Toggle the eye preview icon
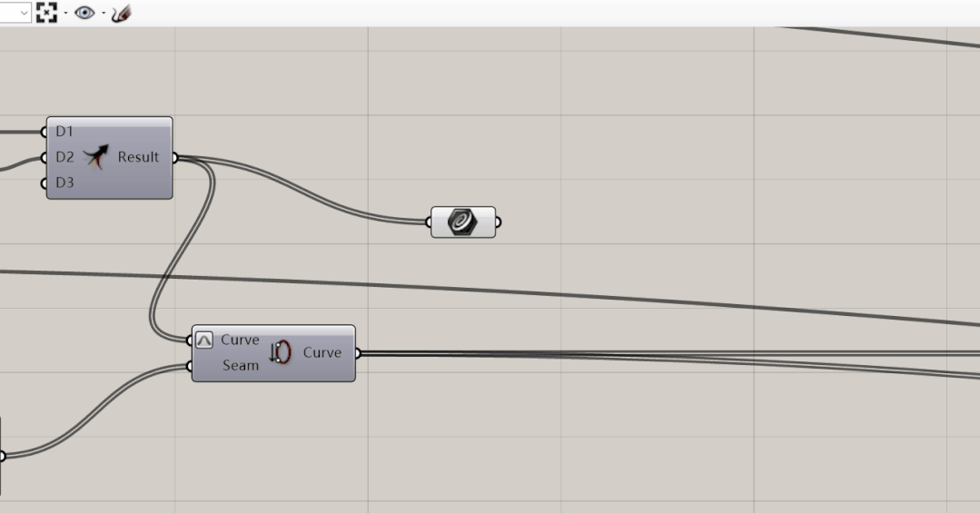Viewport: 980px width, 513px height. coord(84,13)
